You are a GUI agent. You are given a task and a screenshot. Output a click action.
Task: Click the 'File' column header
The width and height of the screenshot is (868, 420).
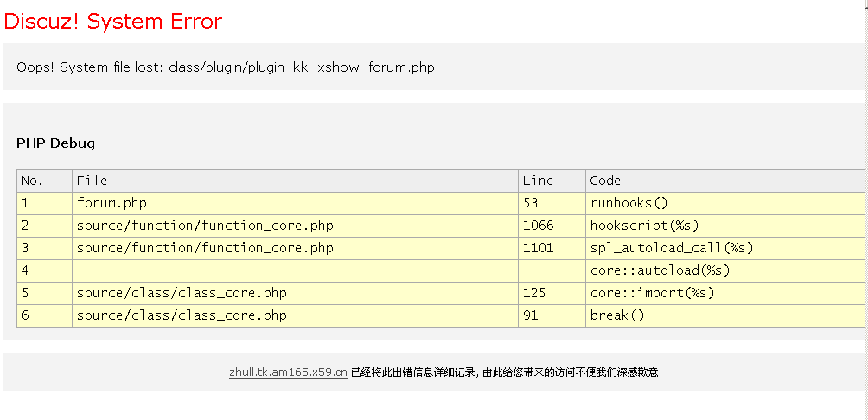(x=295, y=181)
